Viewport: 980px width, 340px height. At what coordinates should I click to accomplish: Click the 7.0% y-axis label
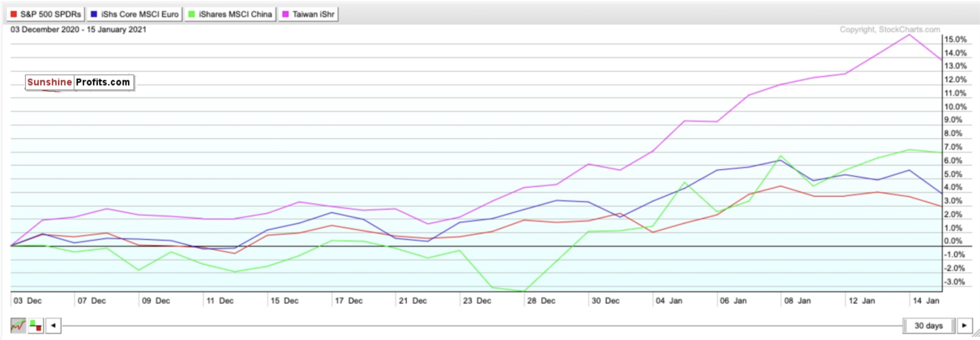[953, 147]
